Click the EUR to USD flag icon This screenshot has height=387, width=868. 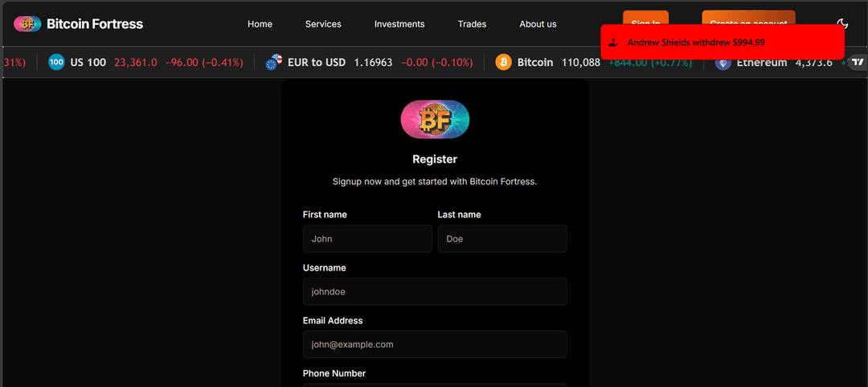pyautogui.click(x=274, y=62)
